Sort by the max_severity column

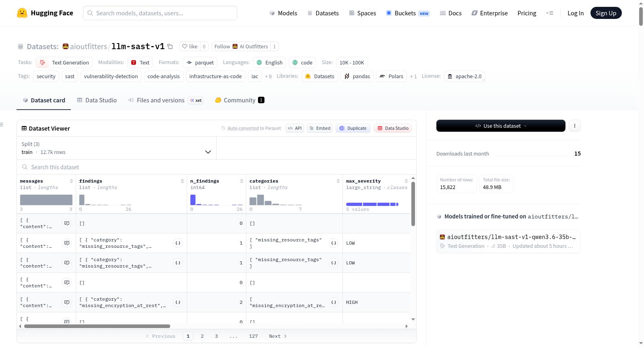(406, 181)
